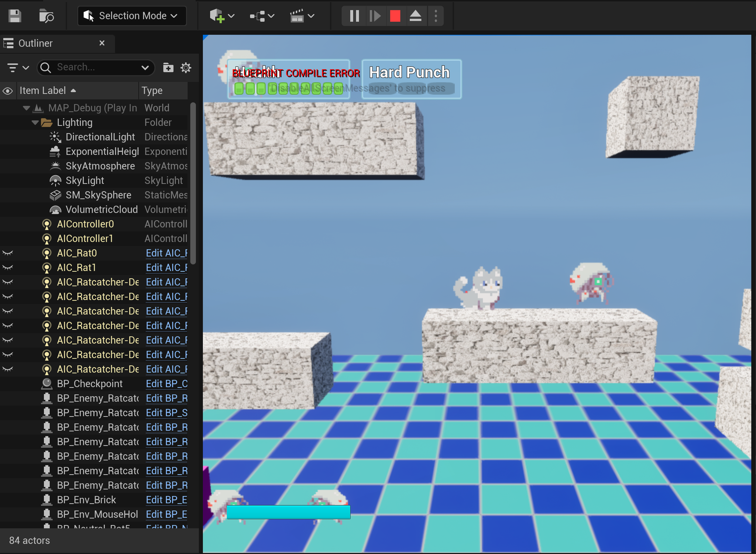This screenshot has height=554, width=756.
Task: Open the Edit link for BP_Env_Brick
Action: (166, 500)
